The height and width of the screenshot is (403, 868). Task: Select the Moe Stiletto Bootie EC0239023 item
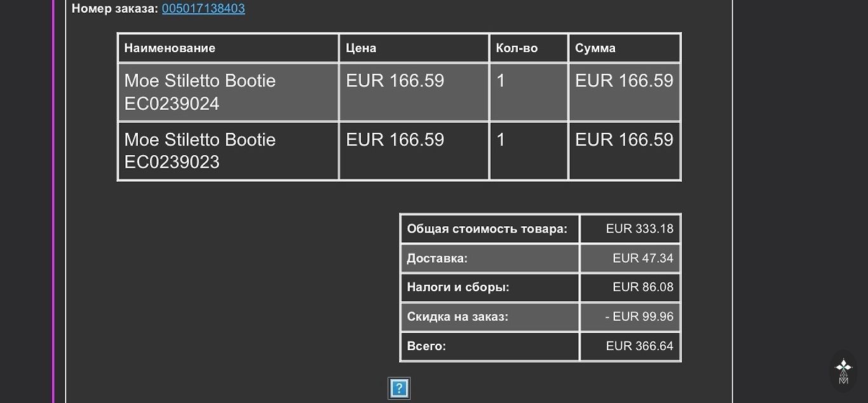click(200, 151)
